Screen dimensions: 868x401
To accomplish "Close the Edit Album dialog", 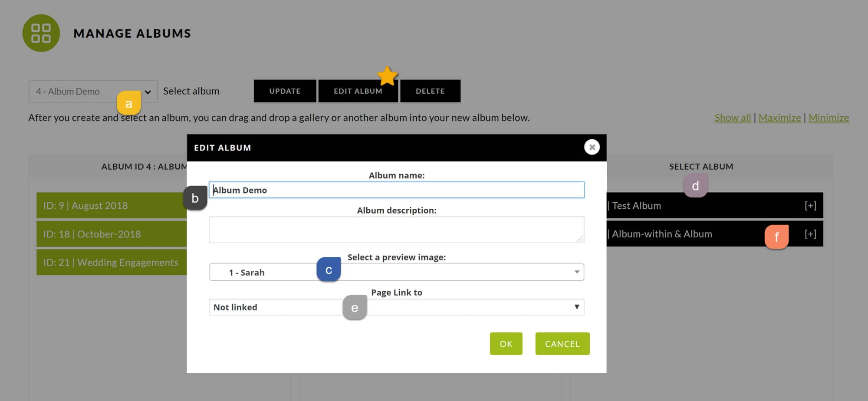I will 592,147.
